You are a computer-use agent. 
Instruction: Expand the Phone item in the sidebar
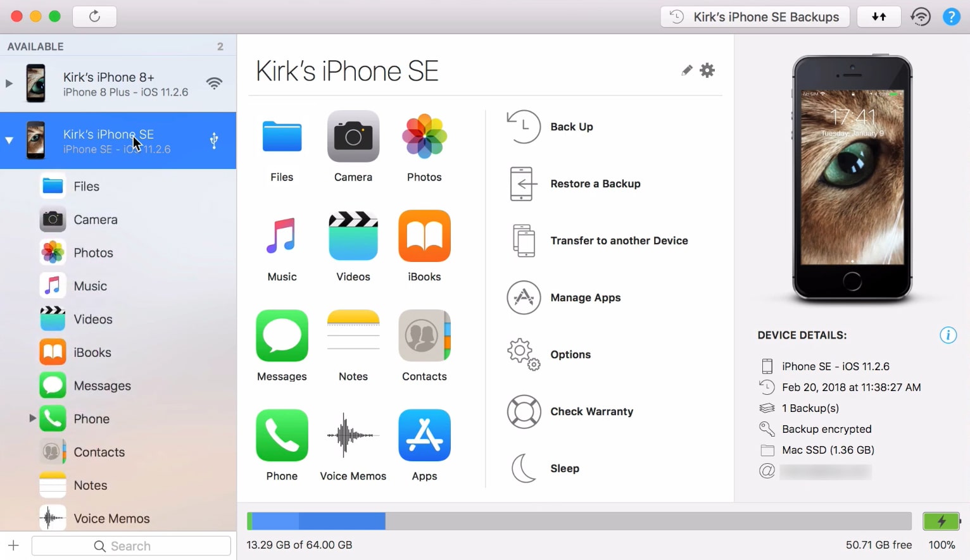[x=32, y=418]
